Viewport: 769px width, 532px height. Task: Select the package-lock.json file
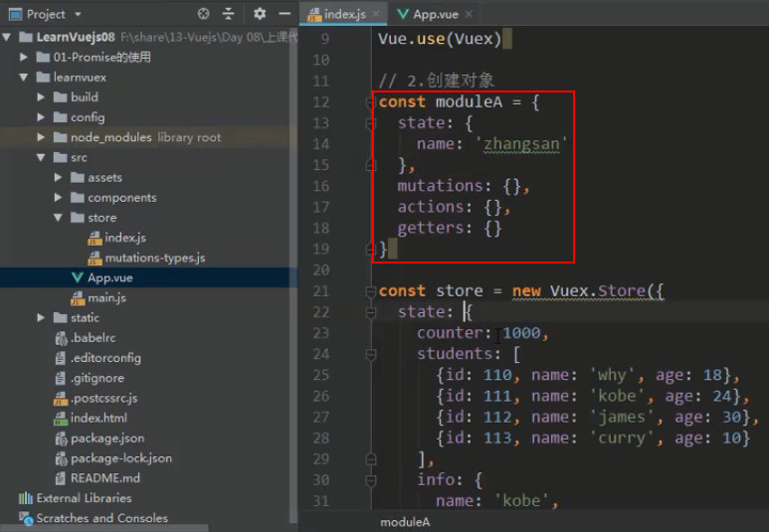[121, 458]
